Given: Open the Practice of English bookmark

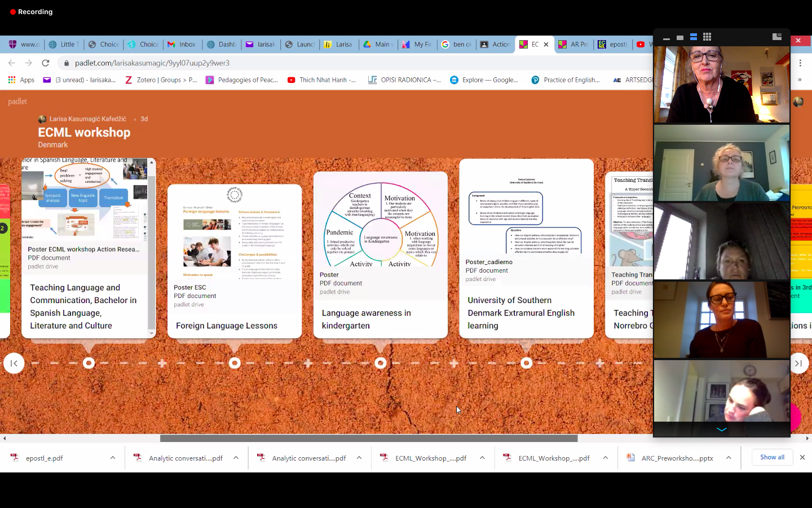Looking at the screenshot, I should pyautogui.click(x=566, y=80).
